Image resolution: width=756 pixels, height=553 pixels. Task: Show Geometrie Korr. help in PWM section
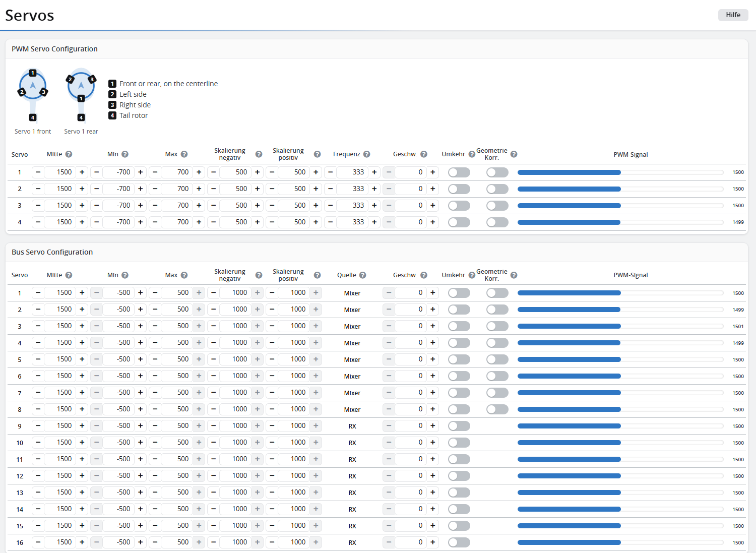(x=514, y=154)
